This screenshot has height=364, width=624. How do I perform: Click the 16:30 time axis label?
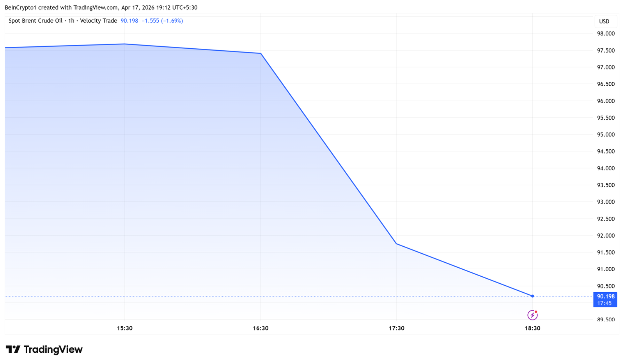click(x=261, y=328)
